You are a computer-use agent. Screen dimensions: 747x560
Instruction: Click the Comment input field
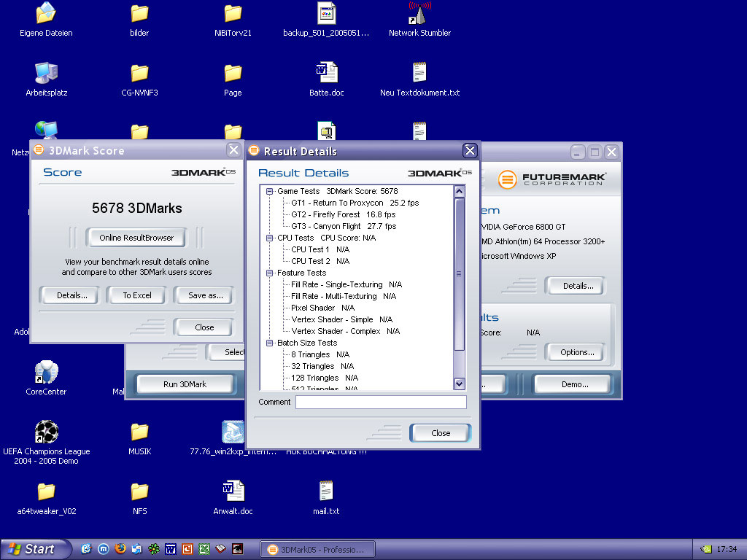381,402
